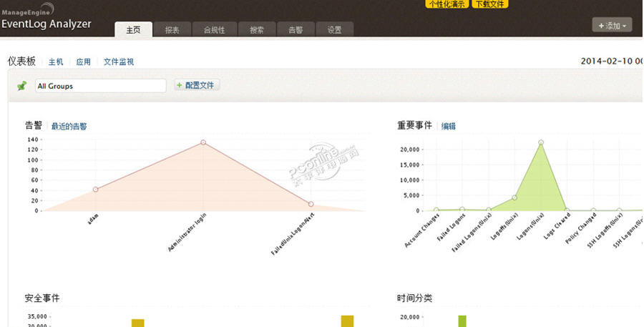This screenshot has height=327, width=644.
Task: Click the 重要事件 section heading
Action: (414, 125)
